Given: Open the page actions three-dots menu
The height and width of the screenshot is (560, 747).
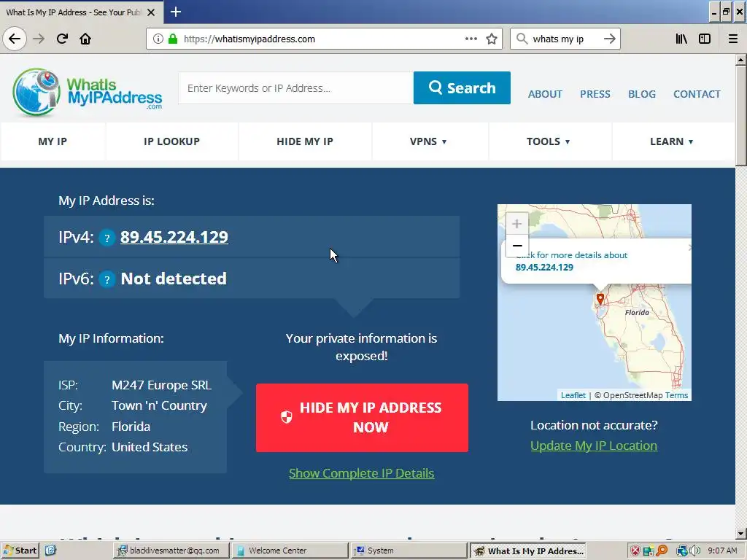Looking at the screenshot, I should tap(471, 39).
